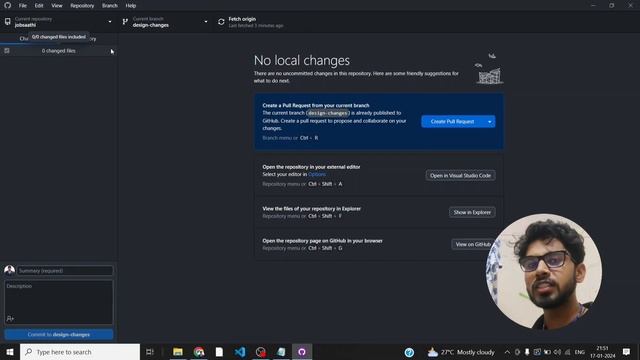This screenshot has height=360, width=640.
Task: Click the taskbar search box
Action: (80, 352)
